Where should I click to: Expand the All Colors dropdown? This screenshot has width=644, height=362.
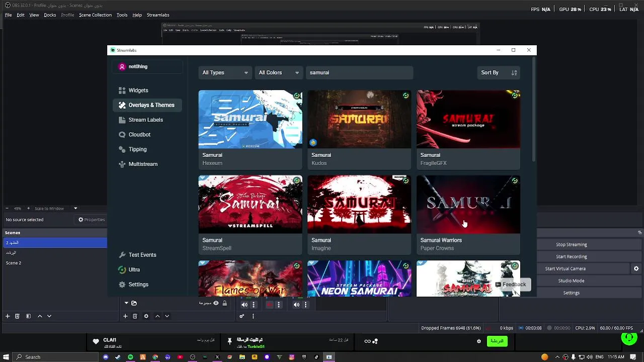click(x=279, y=72)
